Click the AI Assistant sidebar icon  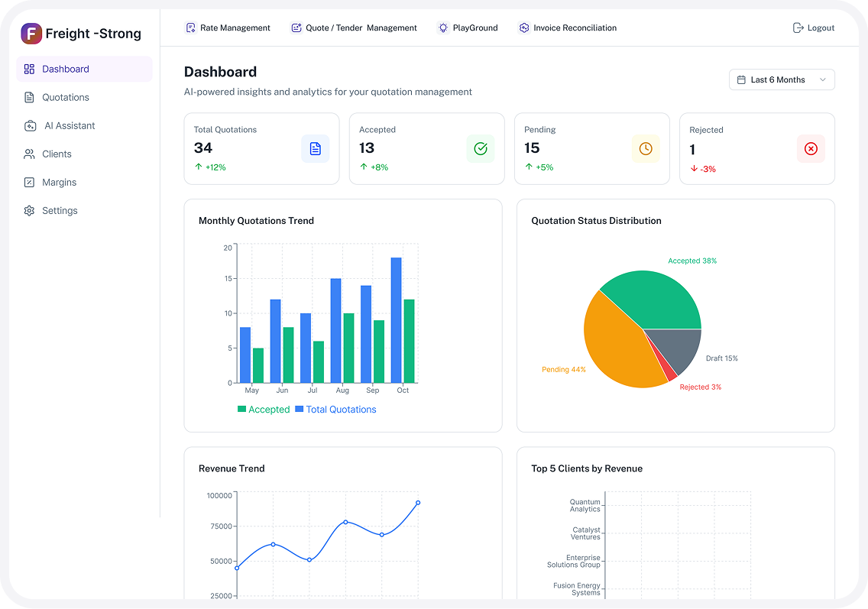[30, 126]
